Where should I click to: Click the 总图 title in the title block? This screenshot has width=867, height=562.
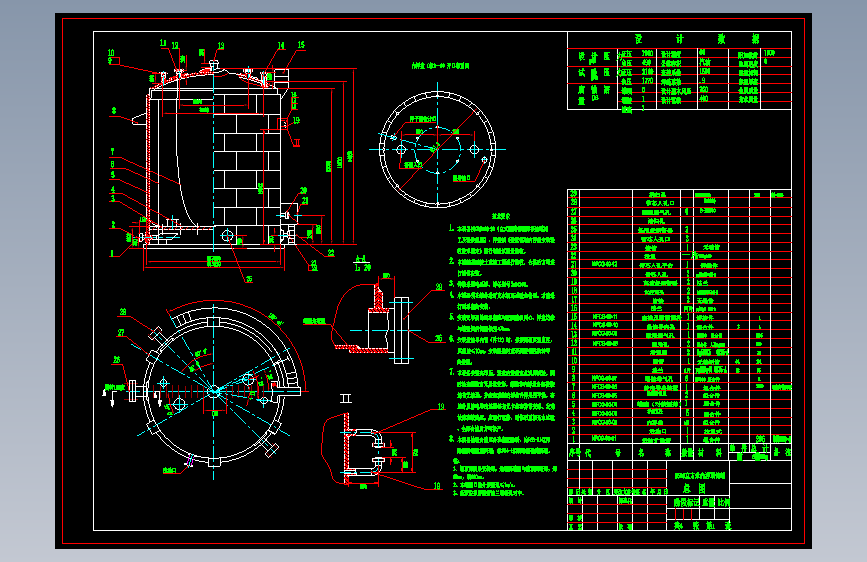(x=694, y=488)
